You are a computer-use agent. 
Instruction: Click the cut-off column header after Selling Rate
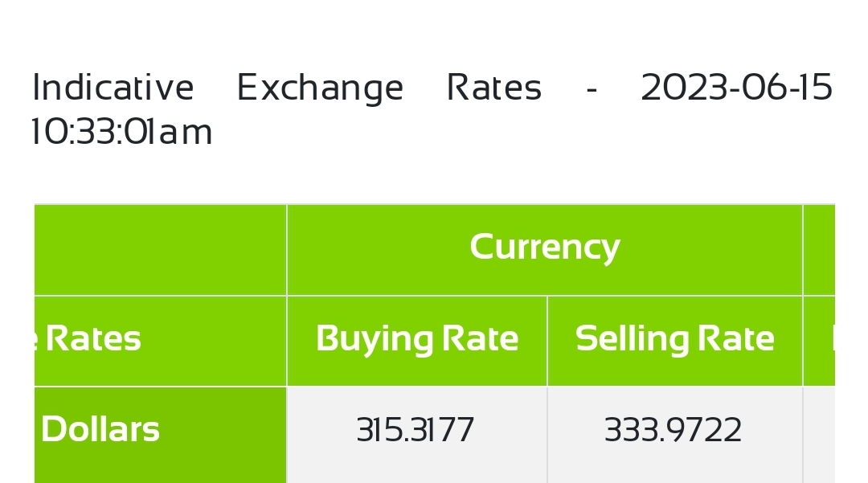point(819,341)
